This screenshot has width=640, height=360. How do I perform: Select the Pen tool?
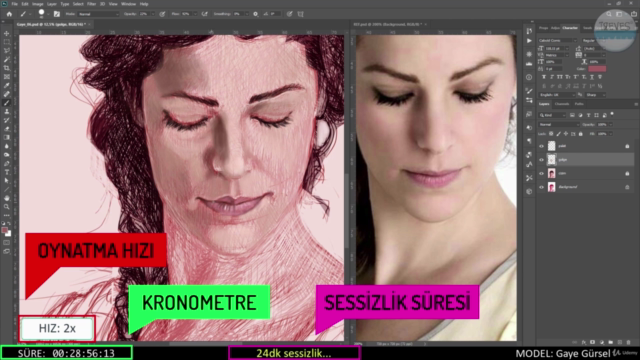click(7, 163)
